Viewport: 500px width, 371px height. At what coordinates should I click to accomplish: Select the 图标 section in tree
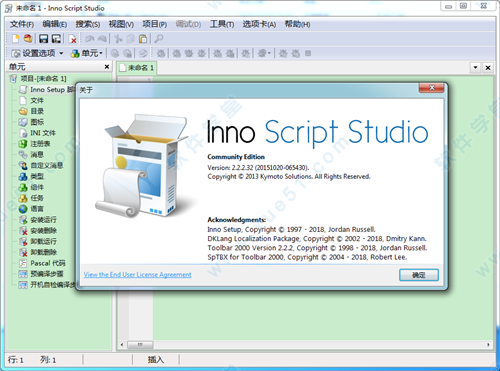37,122
